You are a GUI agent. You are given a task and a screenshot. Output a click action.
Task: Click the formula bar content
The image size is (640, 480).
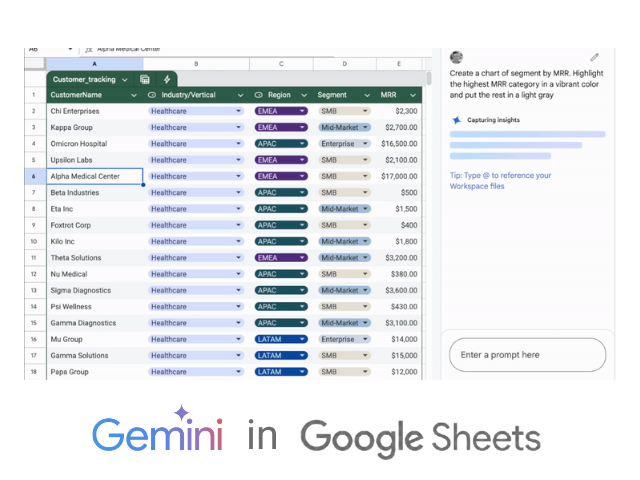(x=129, y=49)
